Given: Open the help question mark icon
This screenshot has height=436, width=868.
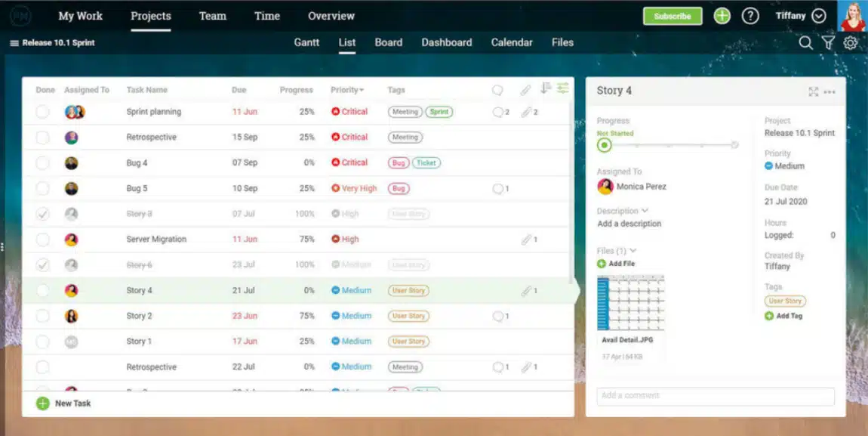Looking at the screenshot, I should pos(750,16).
